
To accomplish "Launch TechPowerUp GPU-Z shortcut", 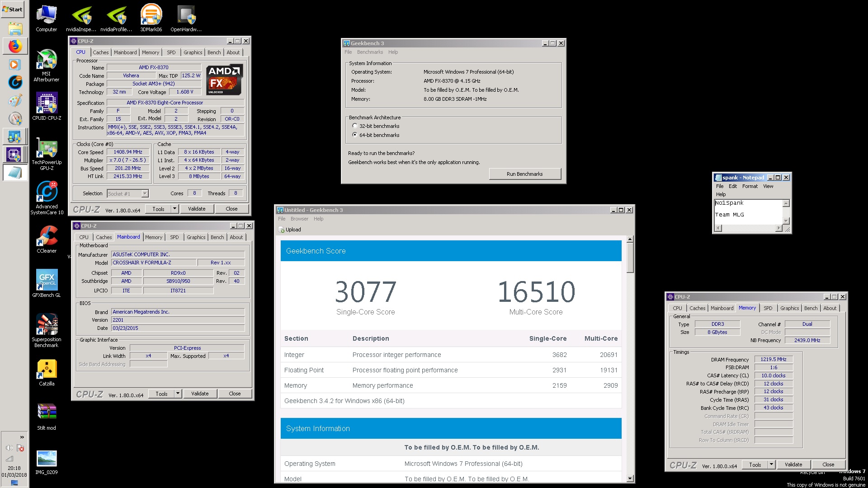I will 47,154.
